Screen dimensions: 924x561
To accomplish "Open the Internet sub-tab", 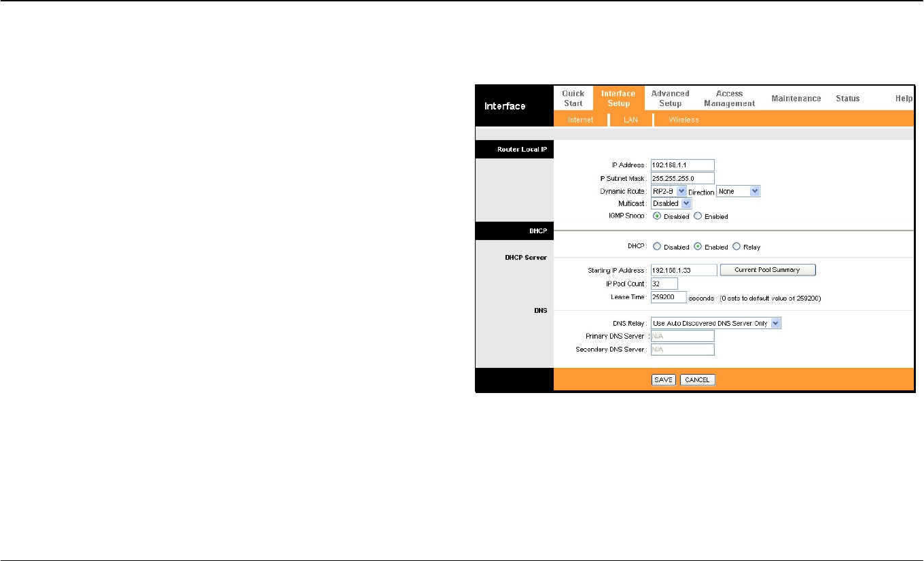I will click(580, 120).
